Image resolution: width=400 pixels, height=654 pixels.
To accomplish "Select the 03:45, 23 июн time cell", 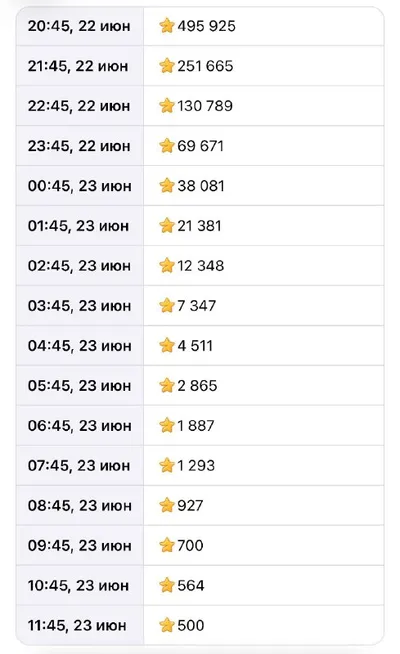I will coord(80,306).
